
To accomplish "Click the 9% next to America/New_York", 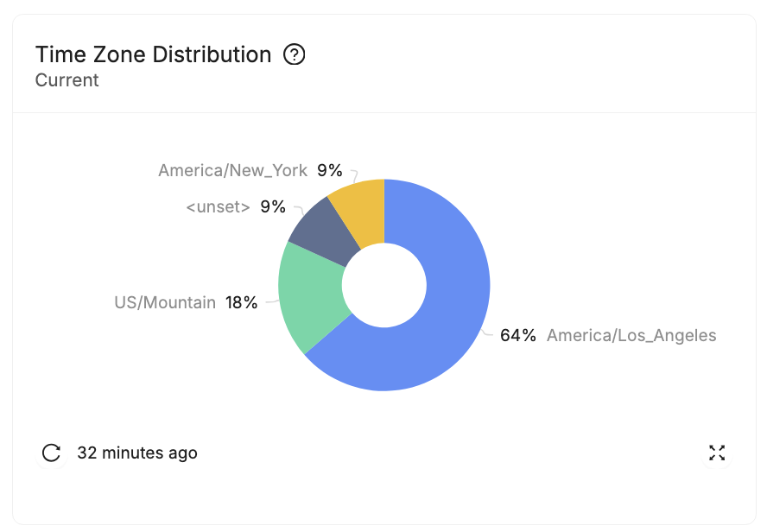I will click(x=326, y=170).
